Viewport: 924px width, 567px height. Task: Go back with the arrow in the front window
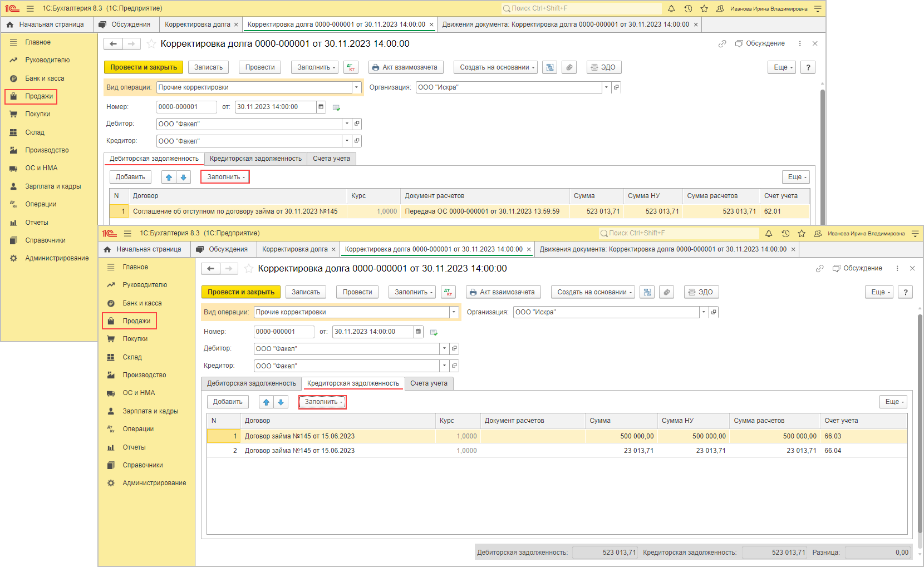[210, 269]
